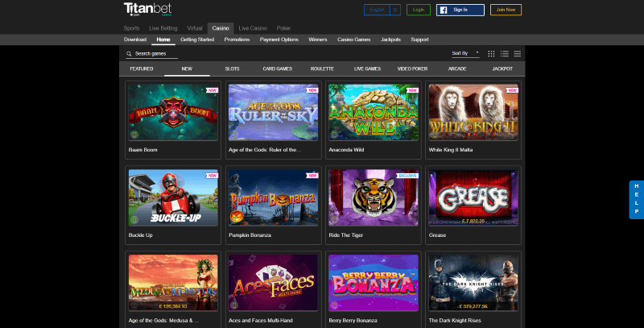Select the CARD GAMES tab
Screen dimensions: 644x328
(277, 69)
